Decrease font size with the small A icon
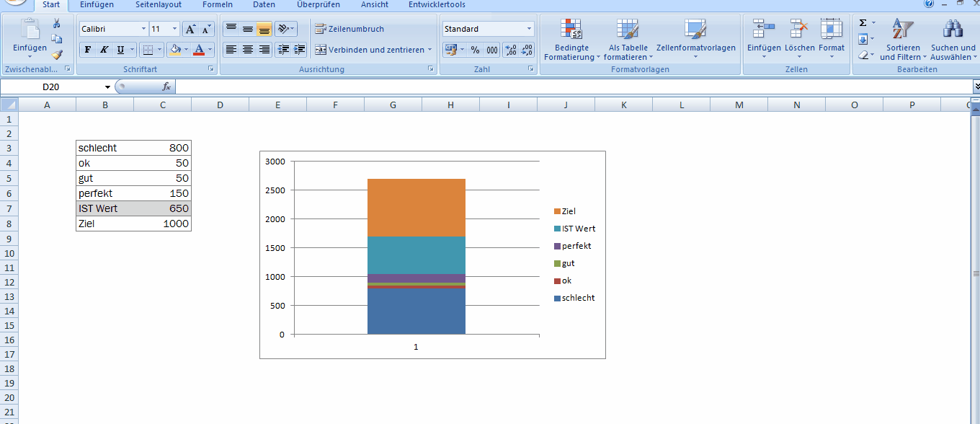Screen dimensions: 980x424 point(207,29)
